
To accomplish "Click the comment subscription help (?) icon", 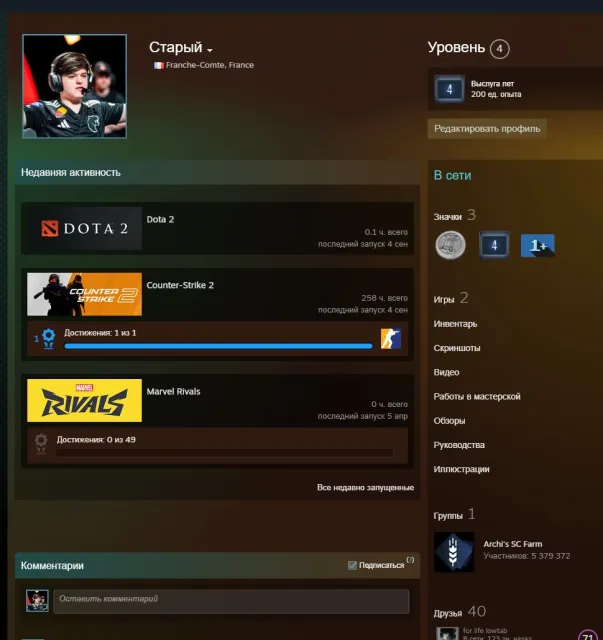I will pyautogui.click(x=410, y=560).
